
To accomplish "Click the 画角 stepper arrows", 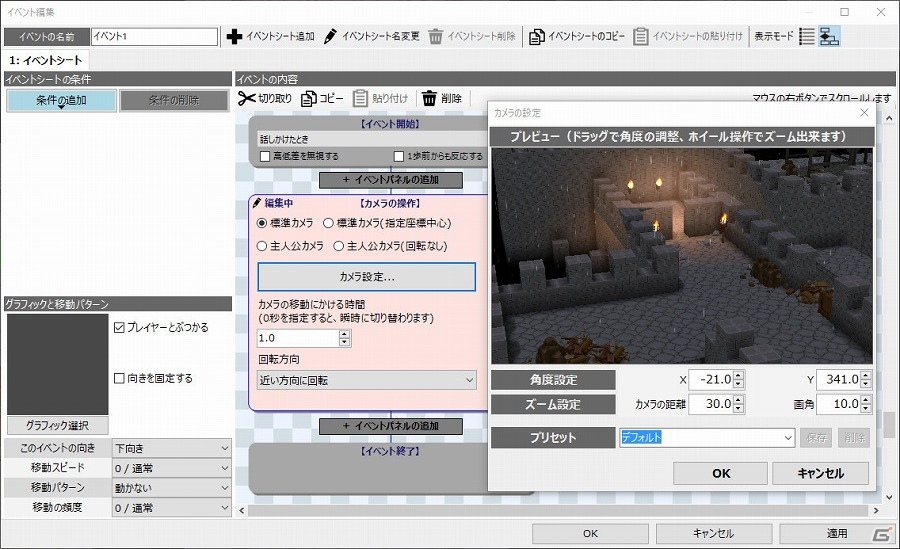I will (866, 404).
